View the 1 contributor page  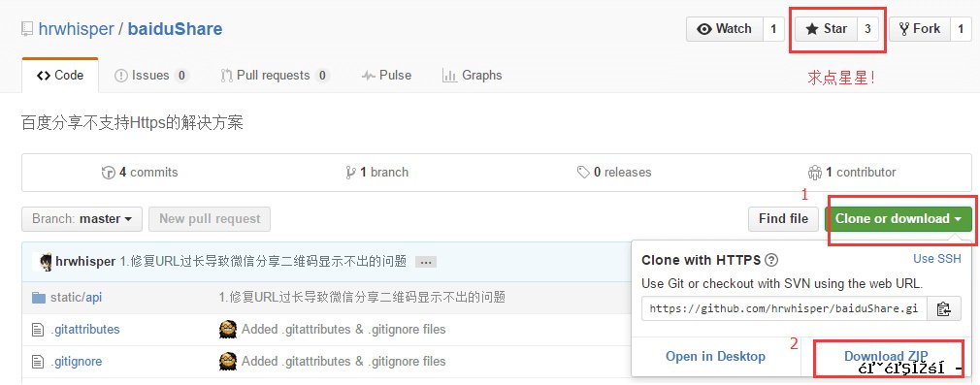point(851,172)
